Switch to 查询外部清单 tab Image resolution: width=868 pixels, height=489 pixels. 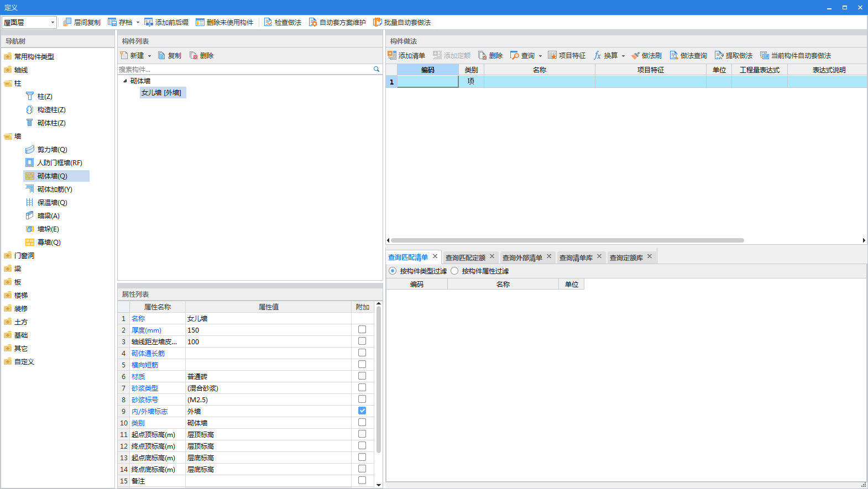point(522,257)
